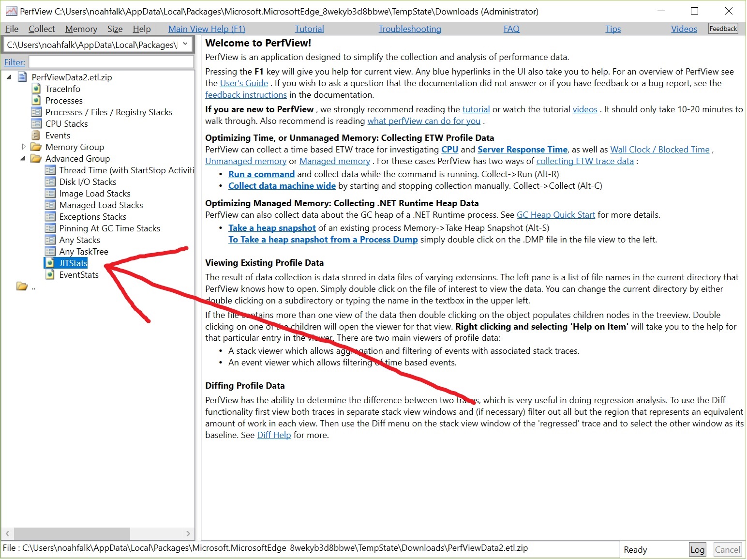Click the 'Run a command' link

(261, 174)
